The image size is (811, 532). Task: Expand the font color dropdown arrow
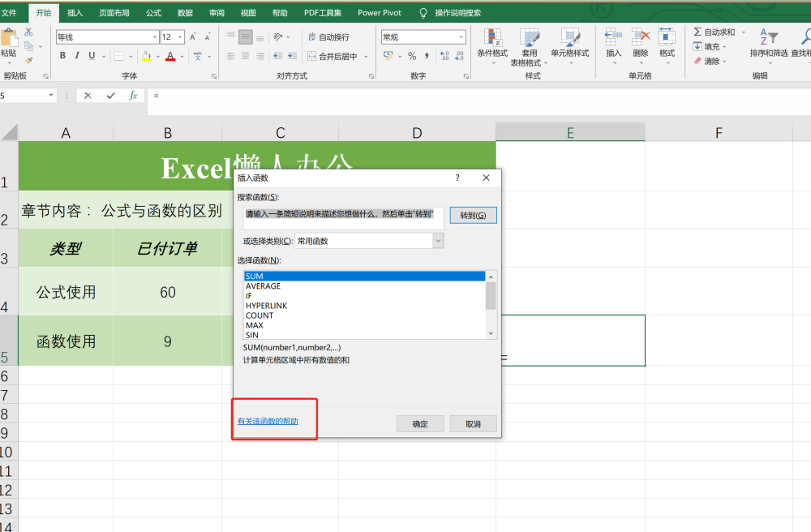(182, 56)
